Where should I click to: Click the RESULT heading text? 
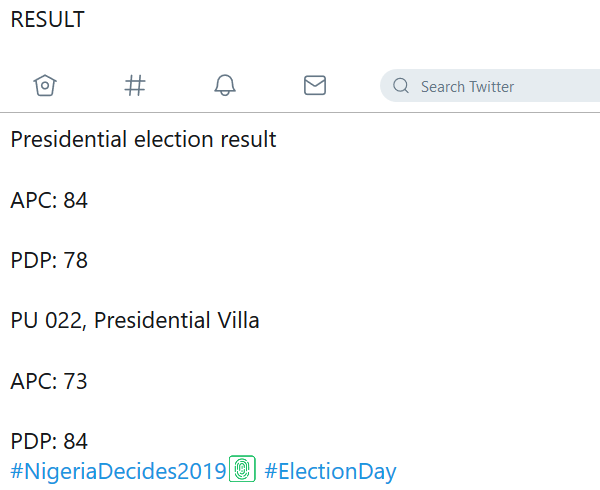(48, 20)
